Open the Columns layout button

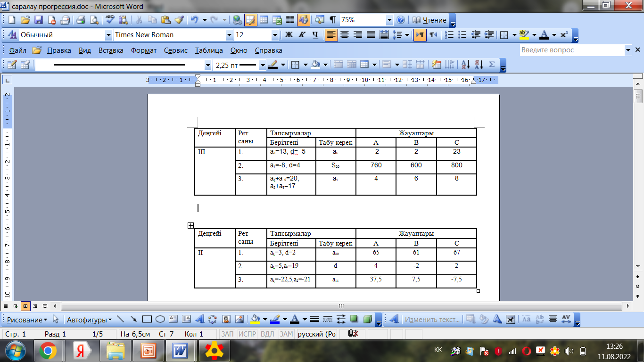pyautogui.click(x=290, y=20)
